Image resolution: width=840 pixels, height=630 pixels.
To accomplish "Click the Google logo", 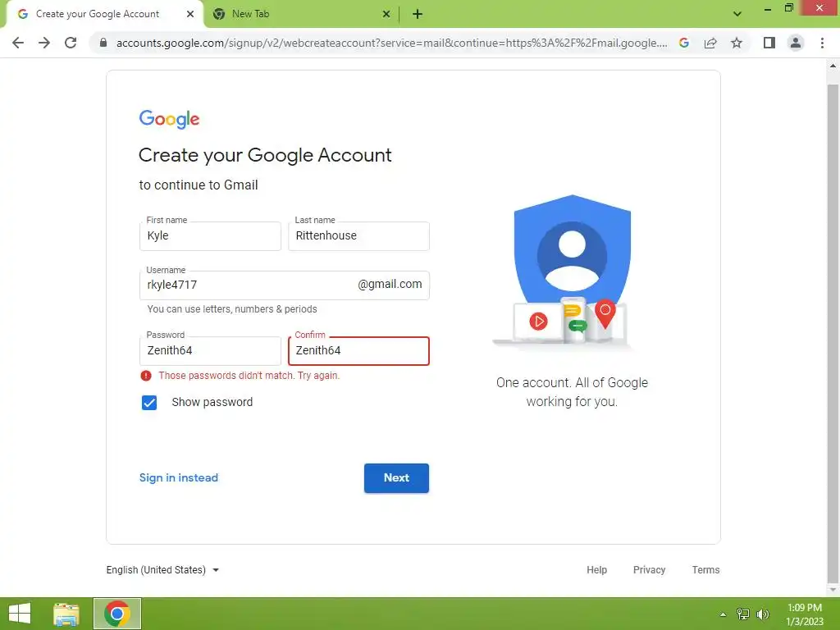I will (169, 119).
